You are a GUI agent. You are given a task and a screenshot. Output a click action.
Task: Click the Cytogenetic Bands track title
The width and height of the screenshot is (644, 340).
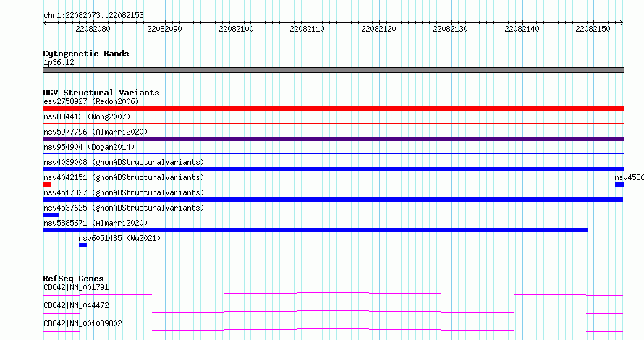[x=86, y=54]
